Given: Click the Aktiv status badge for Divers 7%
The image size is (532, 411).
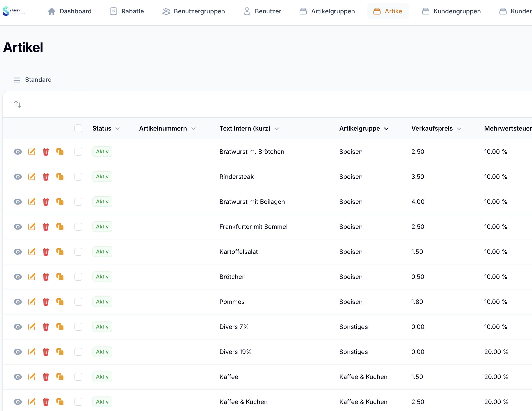Looking at the screenshot, I should coord(102,327).
